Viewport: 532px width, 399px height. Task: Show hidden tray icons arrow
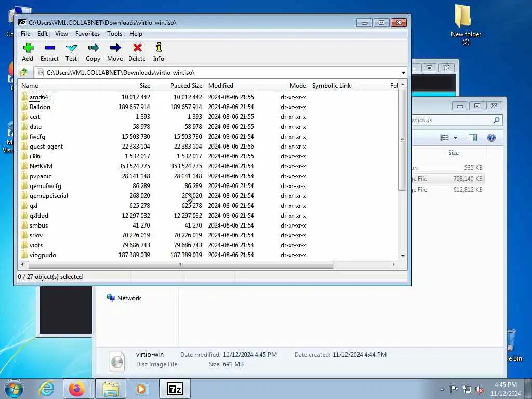pyautogui.click(x=442, y=390)
